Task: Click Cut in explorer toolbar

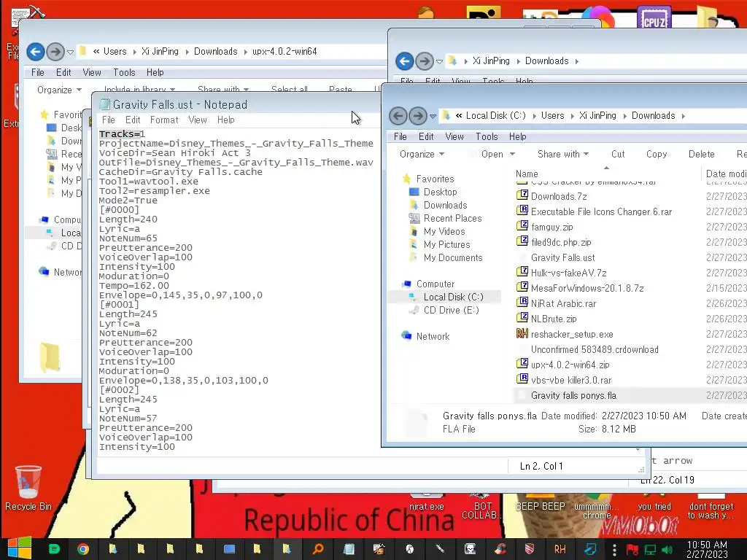Action: (x=618, y=155)
